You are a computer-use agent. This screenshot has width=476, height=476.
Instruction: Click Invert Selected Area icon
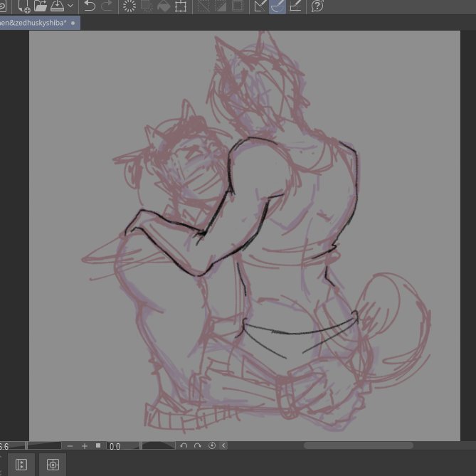coord(221,6)
